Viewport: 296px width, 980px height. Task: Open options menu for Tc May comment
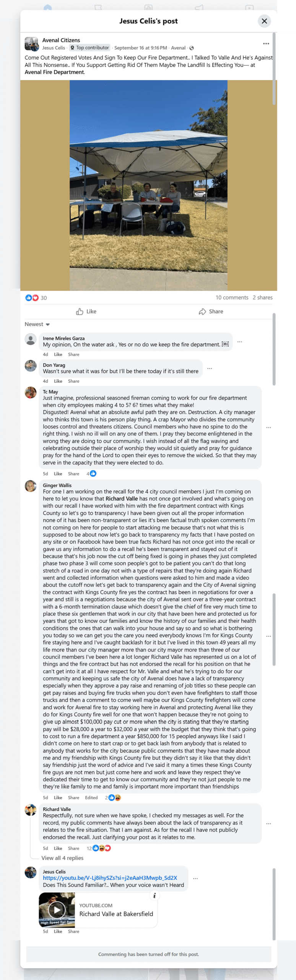point(268,427)
